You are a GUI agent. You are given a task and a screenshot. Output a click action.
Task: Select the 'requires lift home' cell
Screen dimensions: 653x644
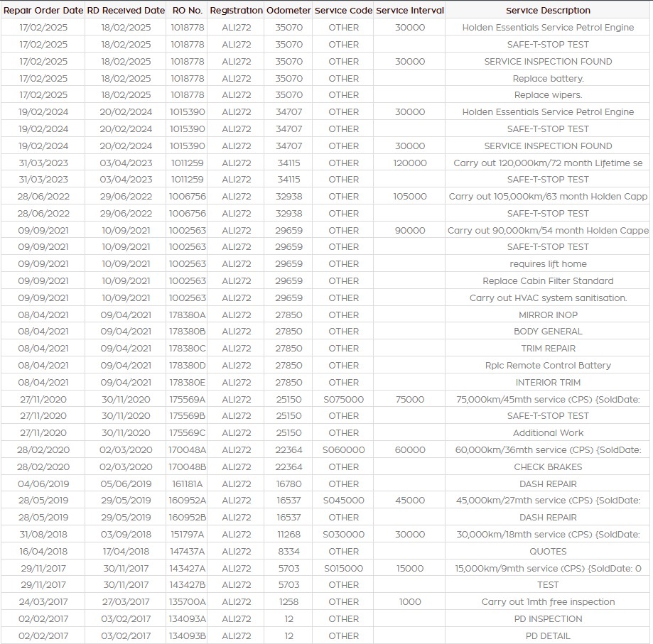point(548,263)
